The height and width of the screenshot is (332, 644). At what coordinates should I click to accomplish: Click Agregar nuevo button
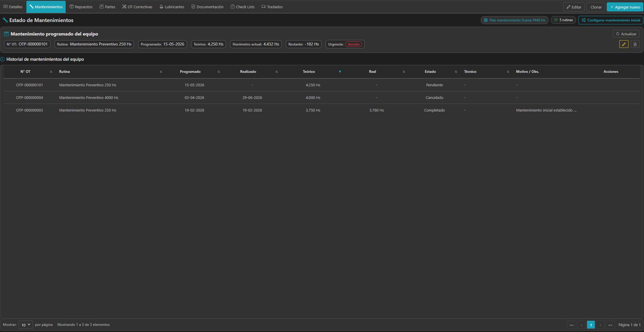(625, 7)
